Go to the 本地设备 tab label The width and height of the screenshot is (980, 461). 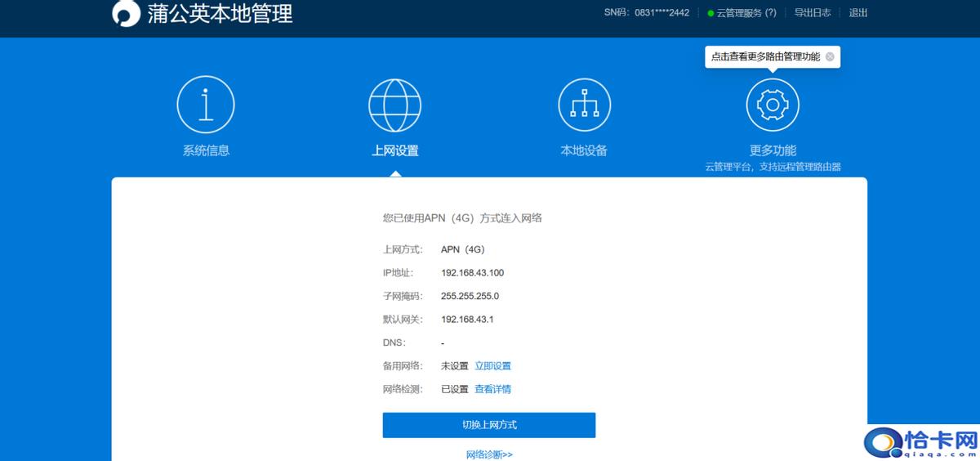point(584,150)
